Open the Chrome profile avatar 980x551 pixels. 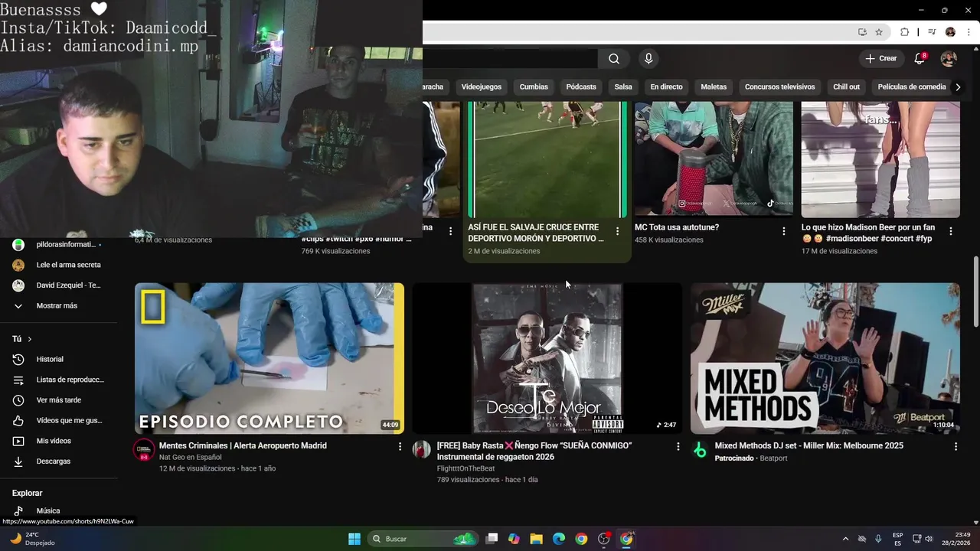(x=951, y=32)
